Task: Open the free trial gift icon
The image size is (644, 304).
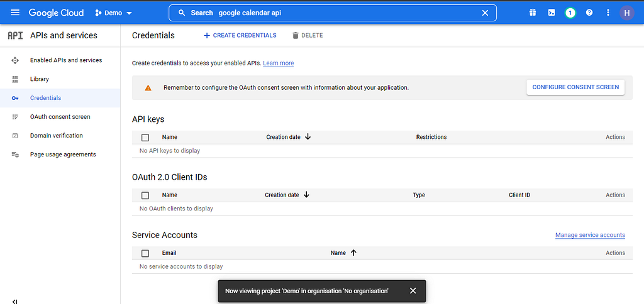Action: click(x=533, y=13)
